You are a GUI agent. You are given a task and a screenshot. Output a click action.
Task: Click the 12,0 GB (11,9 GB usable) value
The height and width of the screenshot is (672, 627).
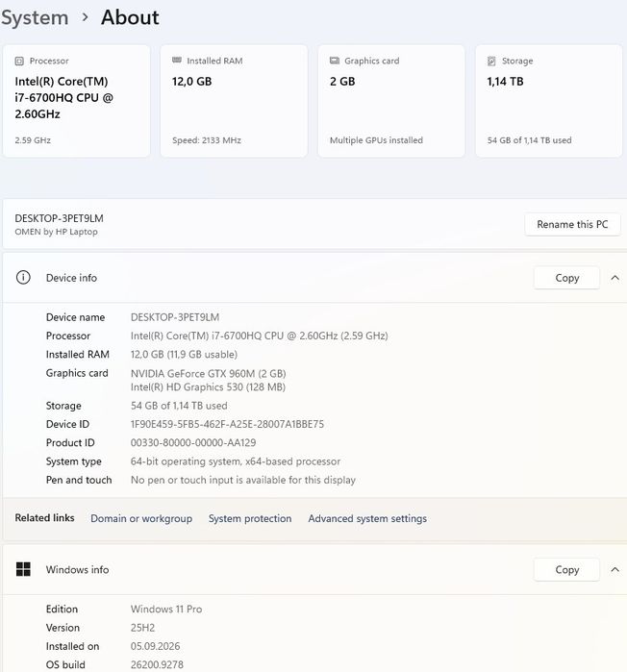tap(184, 355)
